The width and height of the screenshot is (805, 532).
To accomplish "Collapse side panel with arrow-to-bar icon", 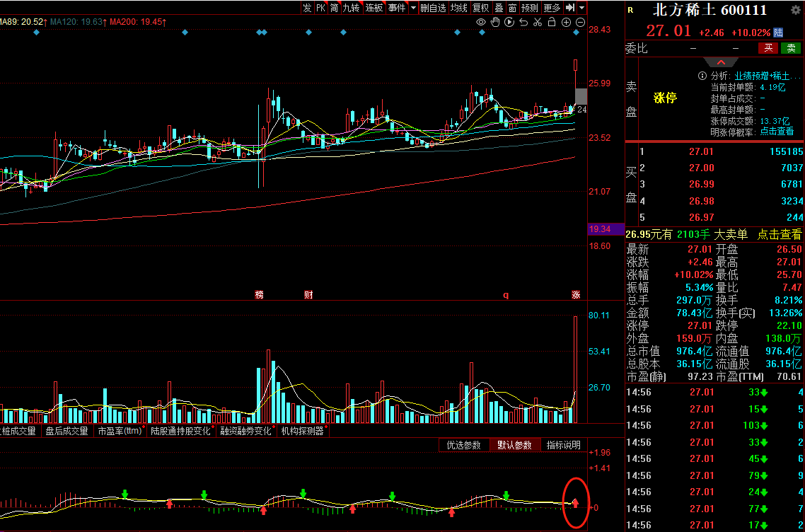I will point(570,8).
